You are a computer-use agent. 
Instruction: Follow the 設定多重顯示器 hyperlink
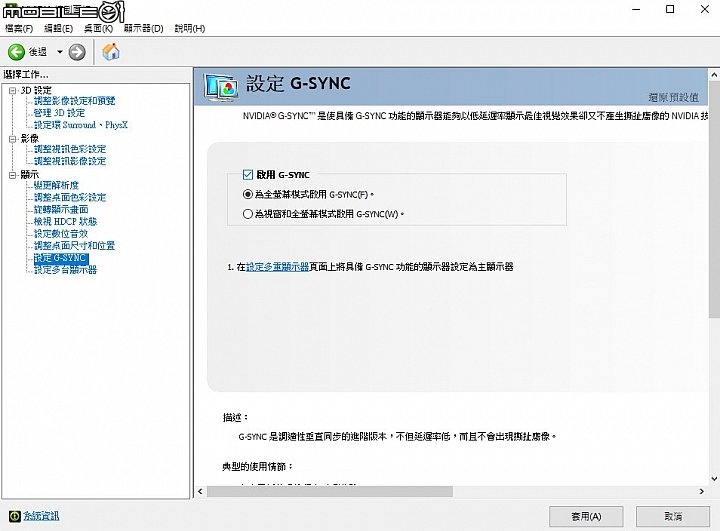[277, 267]
